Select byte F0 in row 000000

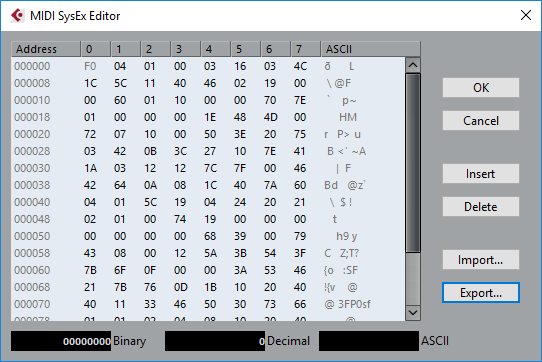pos(90,66)
